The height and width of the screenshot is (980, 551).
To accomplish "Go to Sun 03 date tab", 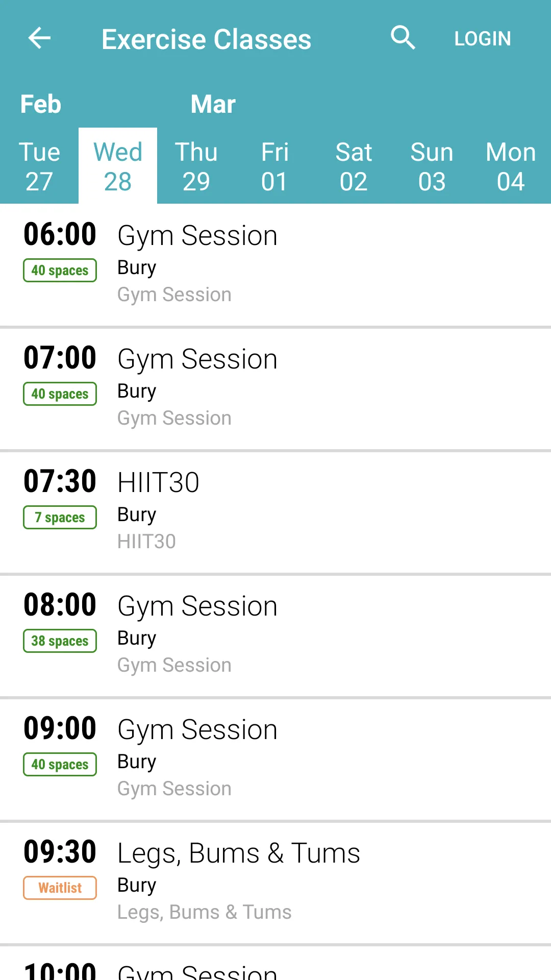I will coord(432,166).
